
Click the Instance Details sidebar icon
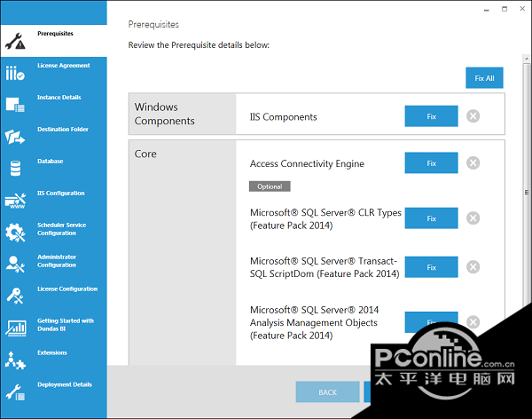(15, 105)
